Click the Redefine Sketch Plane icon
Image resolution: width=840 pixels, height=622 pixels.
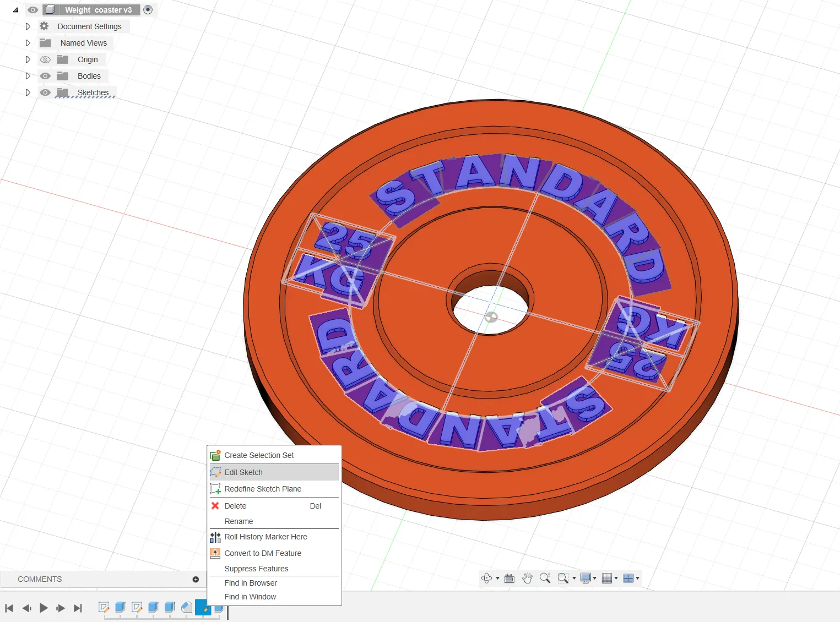[215, 489]
